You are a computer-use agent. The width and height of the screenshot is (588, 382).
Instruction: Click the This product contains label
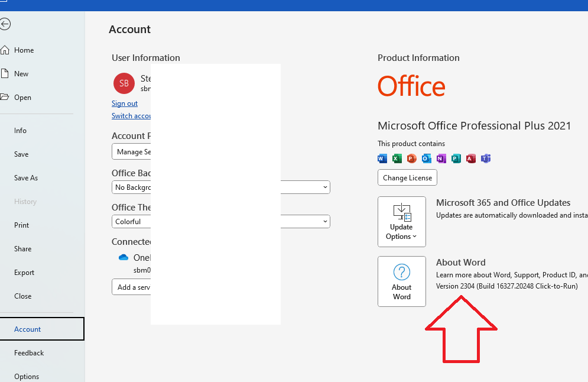tap(411, 144)
